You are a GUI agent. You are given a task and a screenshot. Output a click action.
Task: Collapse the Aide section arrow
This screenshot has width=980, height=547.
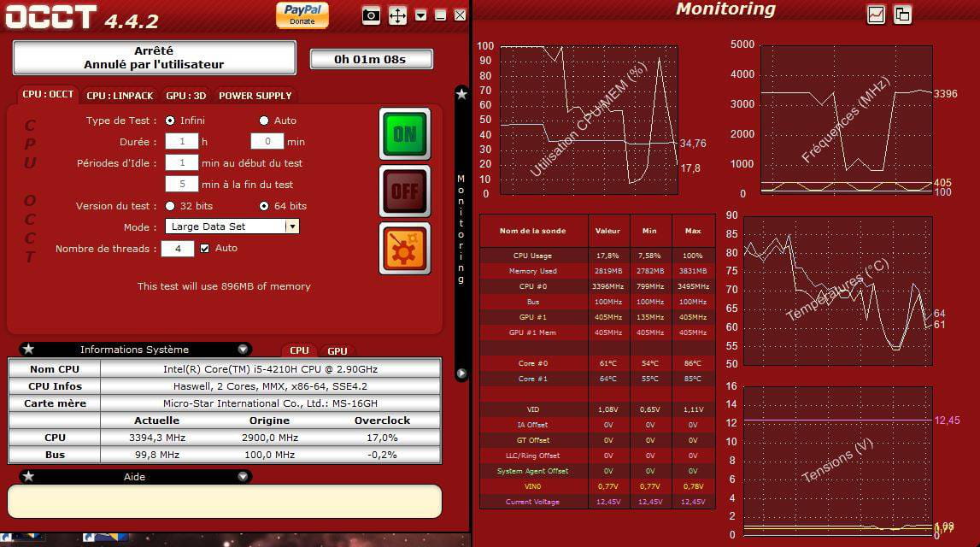243,476
